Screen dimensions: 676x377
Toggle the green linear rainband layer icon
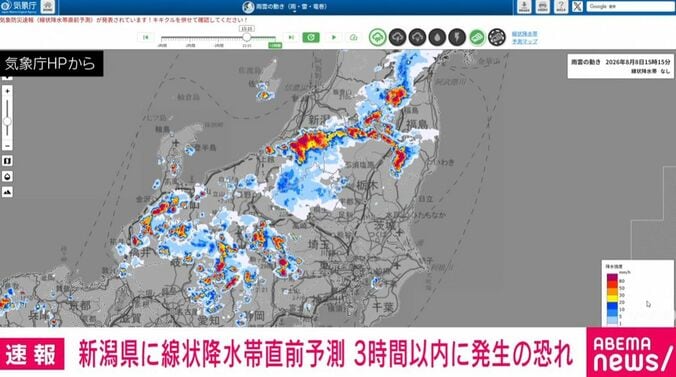pyautogui.click(x=477, y=38)
